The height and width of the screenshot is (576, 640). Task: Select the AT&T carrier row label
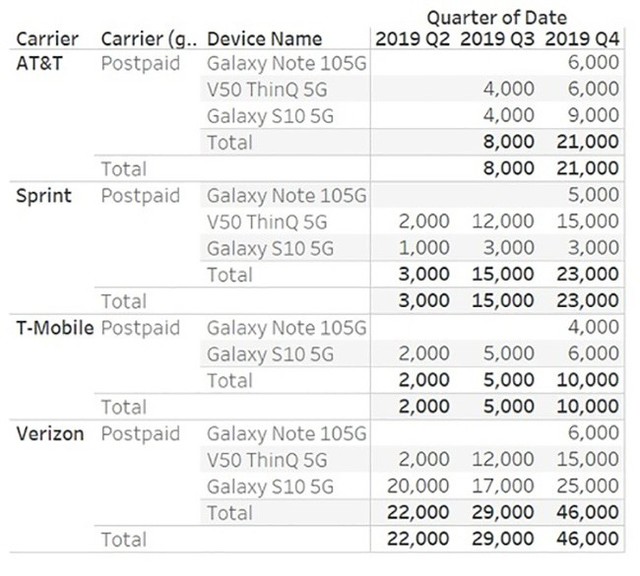(39, 63)
